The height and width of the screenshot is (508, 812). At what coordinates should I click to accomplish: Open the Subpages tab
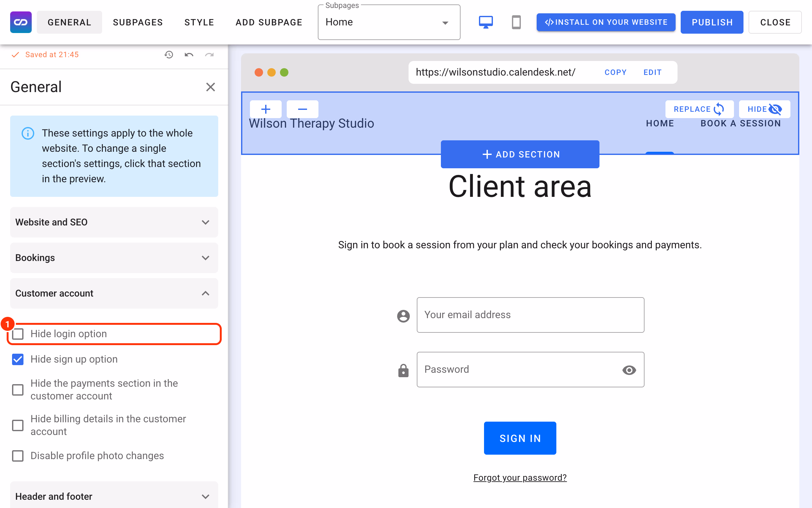pyautogui.click(x=138, y=22)
